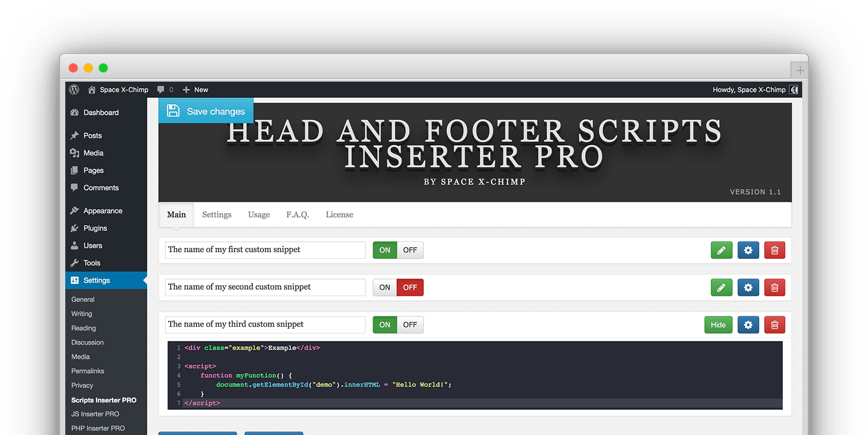This screenshot has height=435, width=868.
Task: Open Scripts Inserter PRO submenu
Action: (x=104, y=400)
